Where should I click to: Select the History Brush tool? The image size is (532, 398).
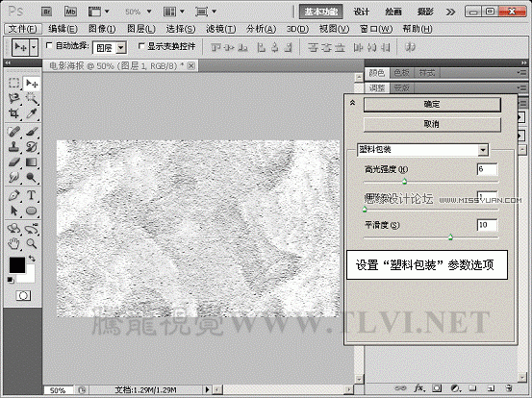32,147
